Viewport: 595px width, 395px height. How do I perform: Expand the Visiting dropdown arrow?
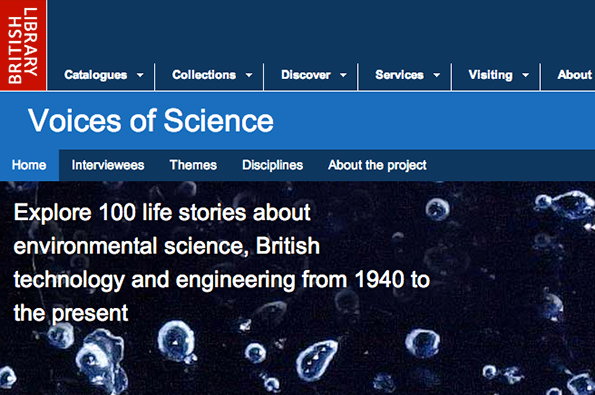pyautogui.click(x=526, y=75)
